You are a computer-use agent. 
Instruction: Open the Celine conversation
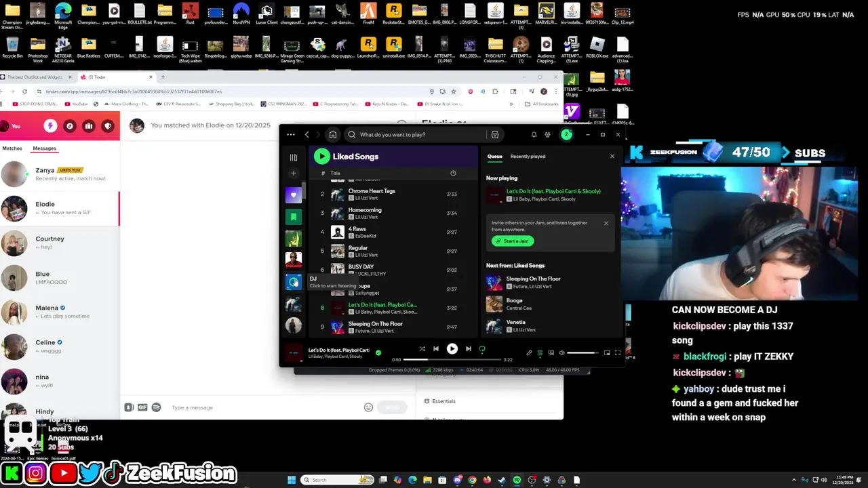(60, 346)
